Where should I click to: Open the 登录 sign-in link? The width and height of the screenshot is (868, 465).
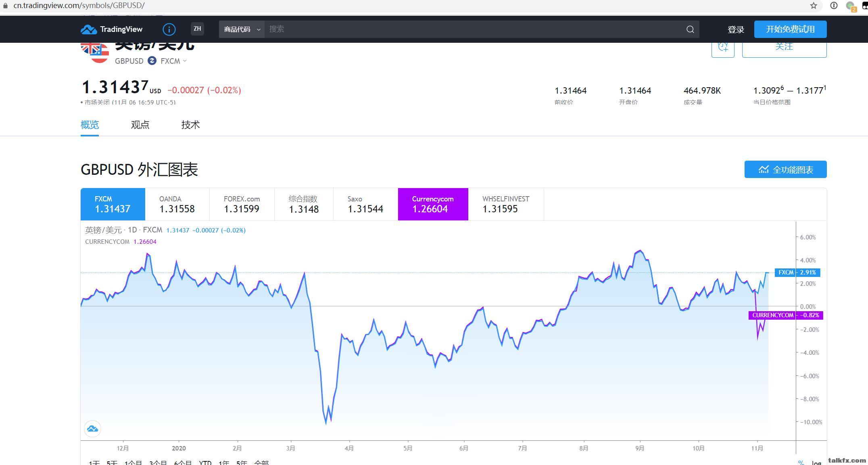tap(736, 29)
